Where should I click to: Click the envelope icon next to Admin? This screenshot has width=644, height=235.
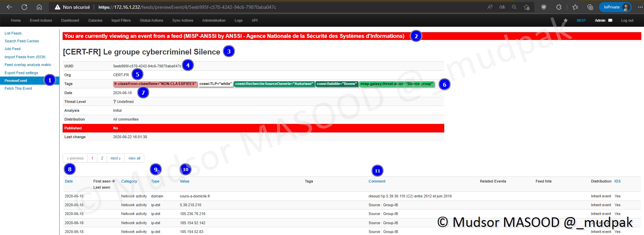[610, 20]
